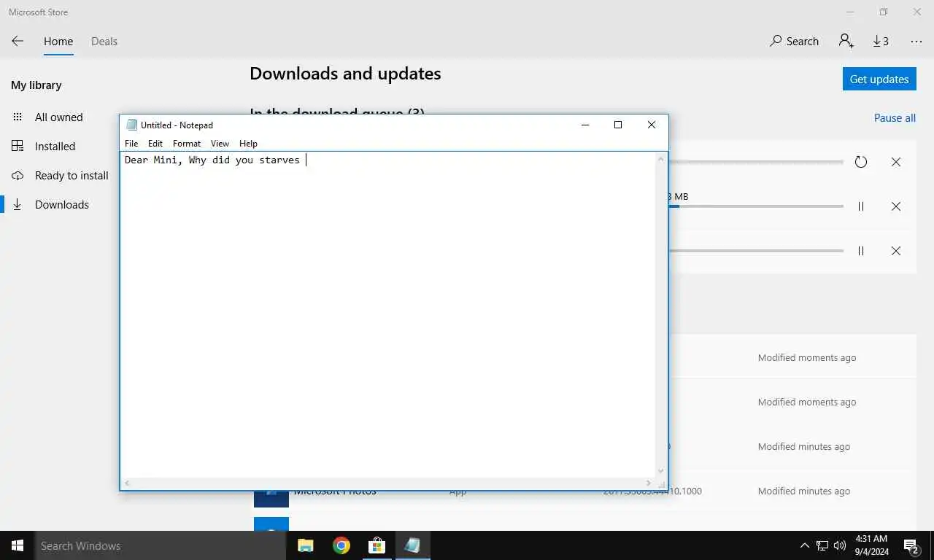Click the Installed sidebar icon
934x560 pixels.
click(18, 146)
